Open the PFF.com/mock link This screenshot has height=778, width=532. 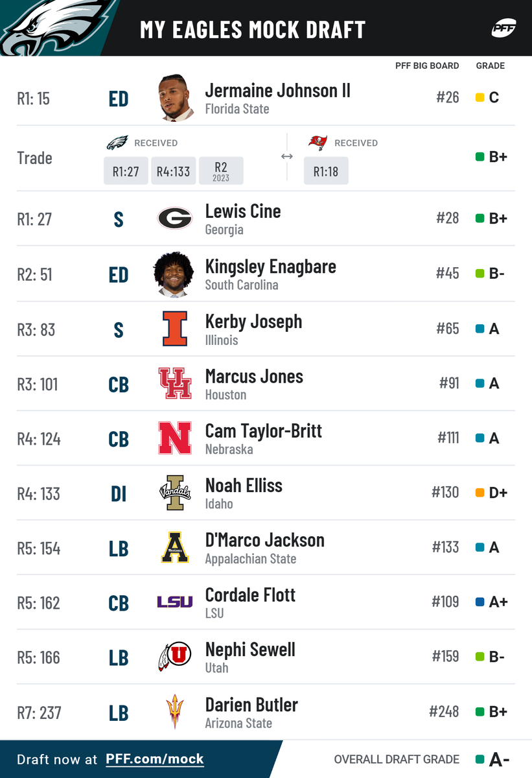pyautogui.click(x=154, y=759)
